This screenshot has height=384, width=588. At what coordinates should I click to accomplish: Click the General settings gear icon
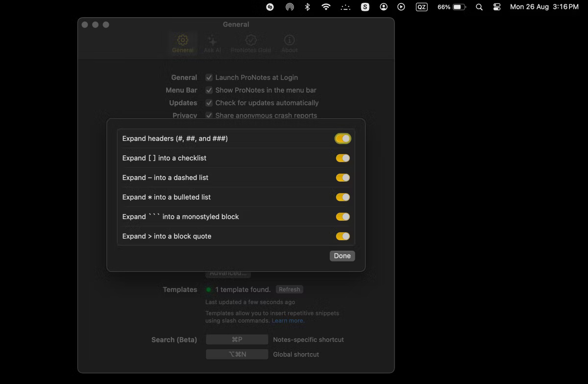click(183, 41)
